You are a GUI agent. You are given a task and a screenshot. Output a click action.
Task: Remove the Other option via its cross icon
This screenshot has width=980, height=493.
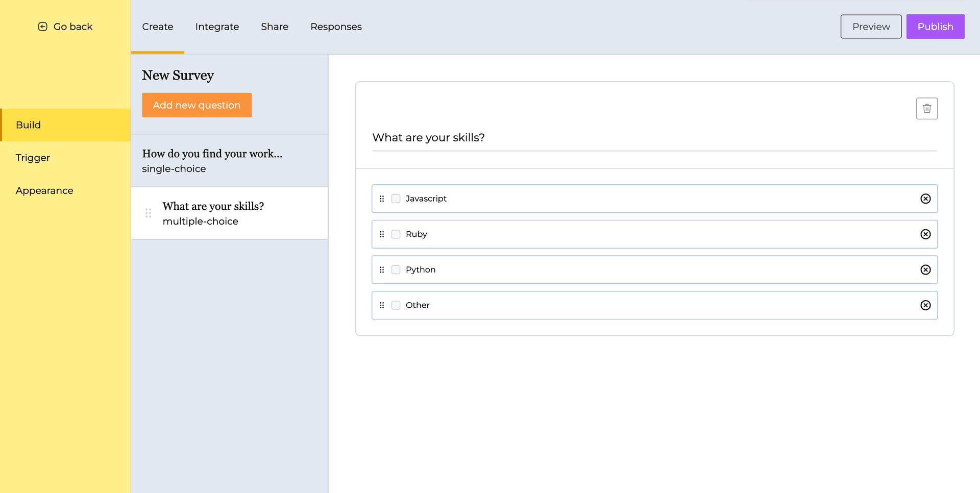925,305
